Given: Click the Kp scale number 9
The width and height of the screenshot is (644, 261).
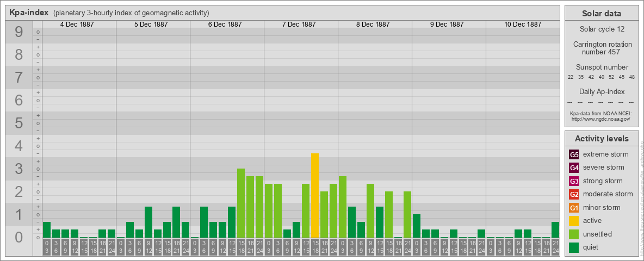Looking at the screenshot, I should [19, 32].
